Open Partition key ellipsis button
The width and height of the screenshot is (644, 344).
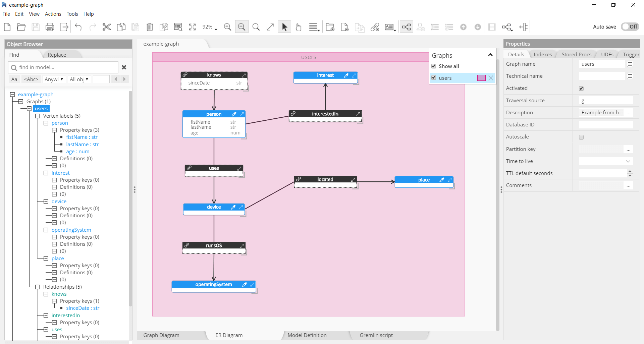click(629, 149)
